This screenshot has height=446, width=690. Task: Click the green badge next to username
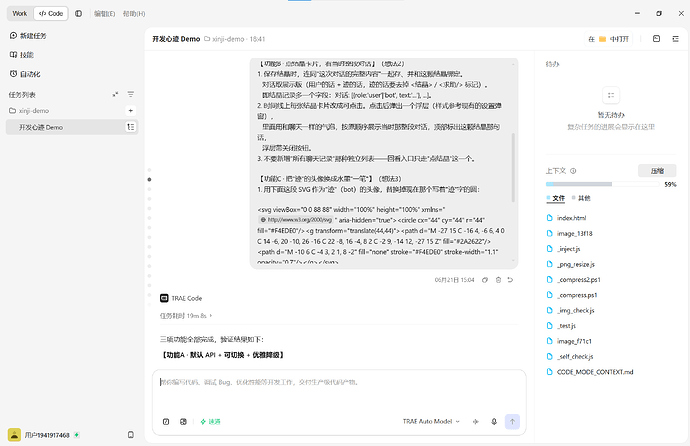(x=77, y=435)
